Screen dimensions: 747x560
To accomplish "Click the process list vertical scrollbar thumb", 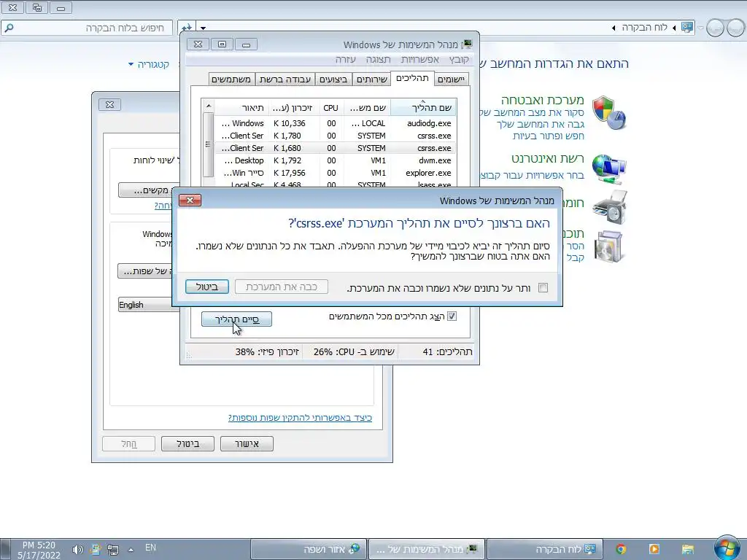I will coord(208,144).
